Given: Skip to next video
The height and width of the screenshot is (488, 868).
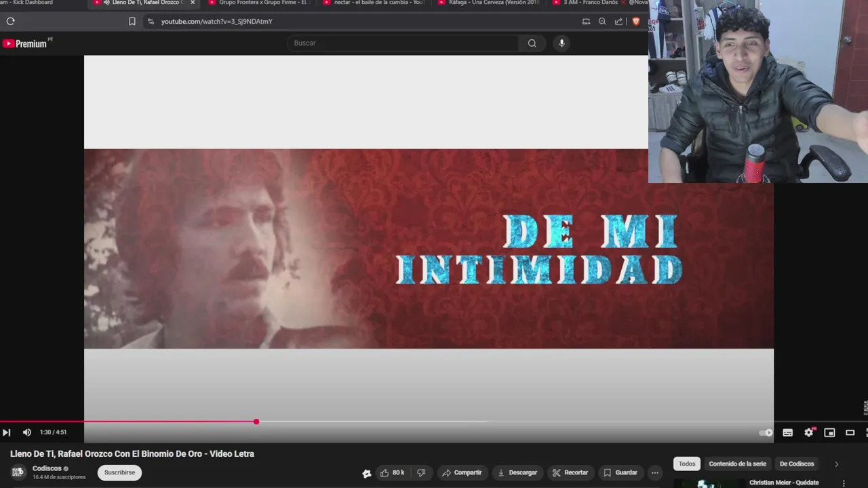Looking at the screenshot, I should point(7,432).
